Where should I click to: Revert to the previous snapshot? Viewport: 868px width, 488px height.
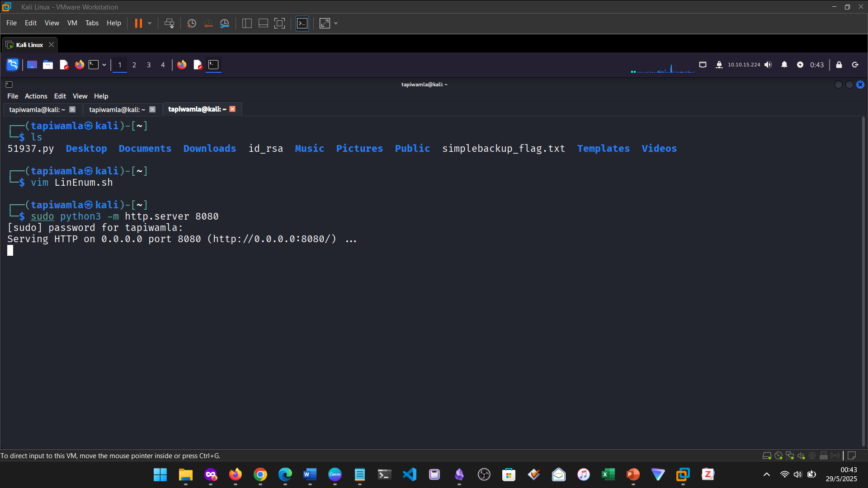208,23
